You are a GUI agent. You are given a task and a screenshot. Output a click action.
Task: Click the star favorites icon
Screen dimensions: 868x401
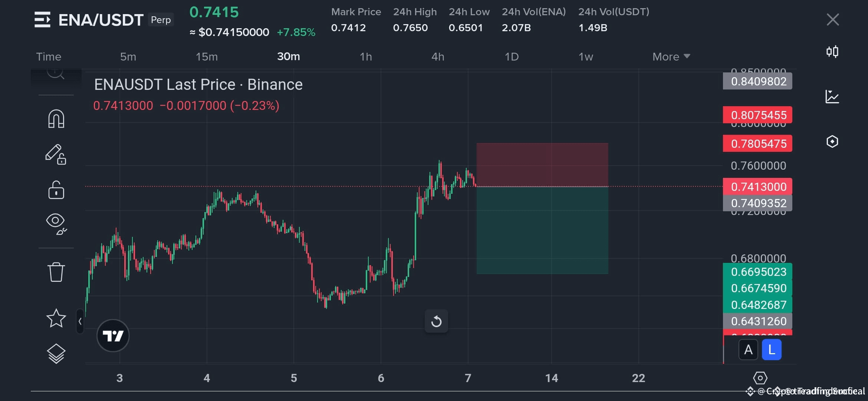coord(56,318)
